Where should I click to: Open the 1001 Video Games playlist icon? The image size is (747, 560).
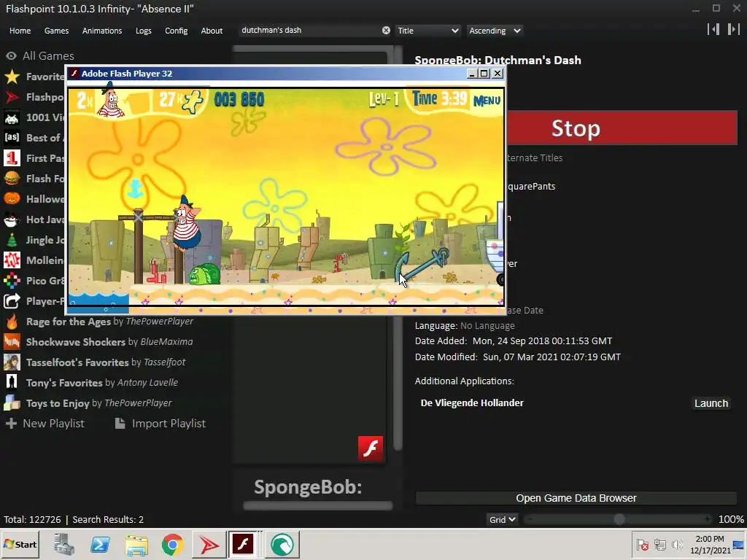[x=12, y=117]
